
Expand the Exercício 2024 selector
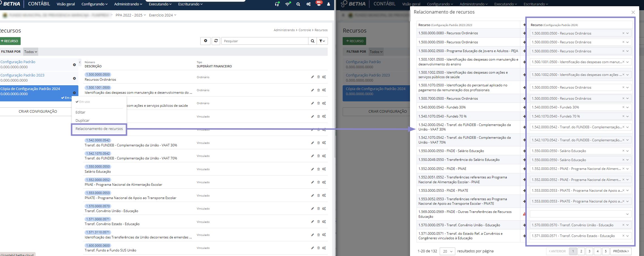tap(163, 15)
